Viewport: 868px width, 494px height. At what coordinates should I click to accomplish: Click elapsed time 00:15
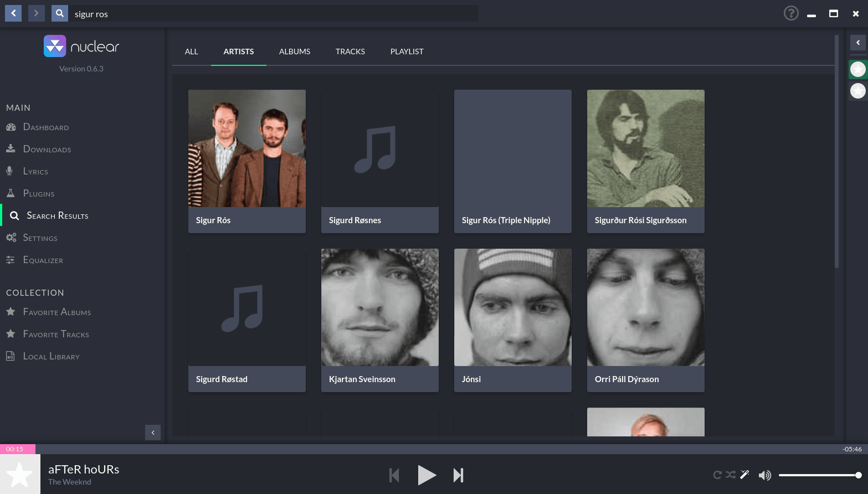pos(15,449)
